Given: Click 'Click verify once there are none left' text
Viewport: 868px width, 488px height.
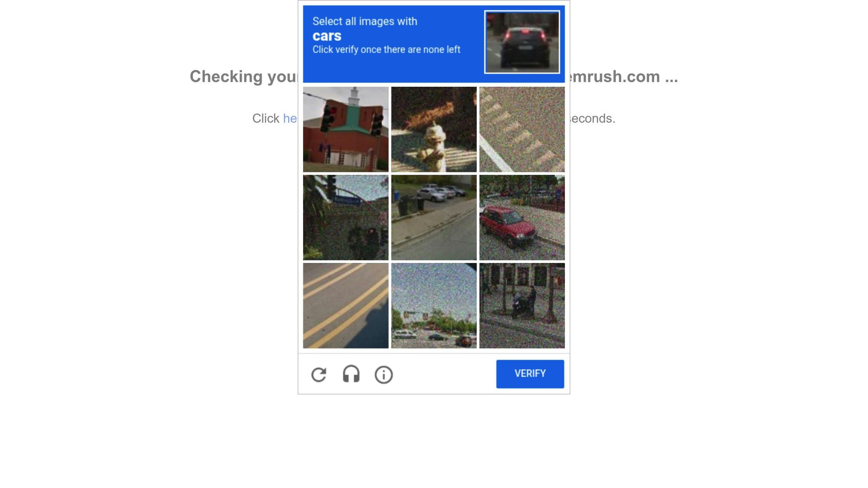Looking at the screenshot, I should coord(386,50).
